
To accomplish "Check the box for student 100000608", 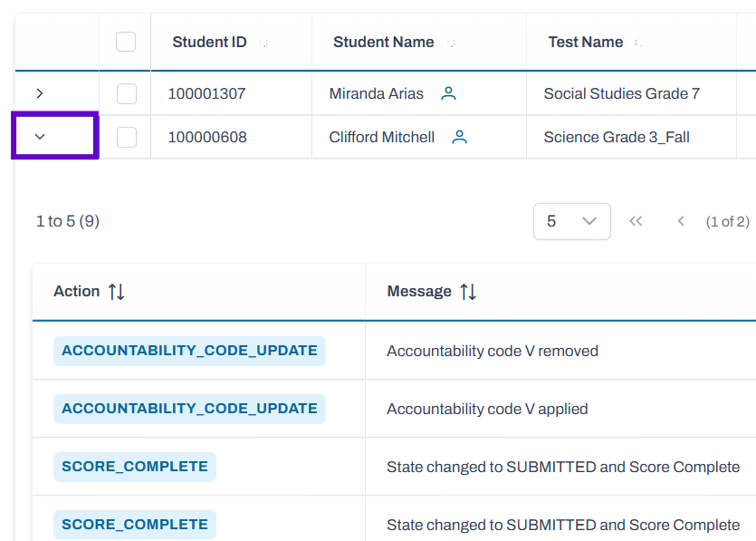I will point(127,137).
